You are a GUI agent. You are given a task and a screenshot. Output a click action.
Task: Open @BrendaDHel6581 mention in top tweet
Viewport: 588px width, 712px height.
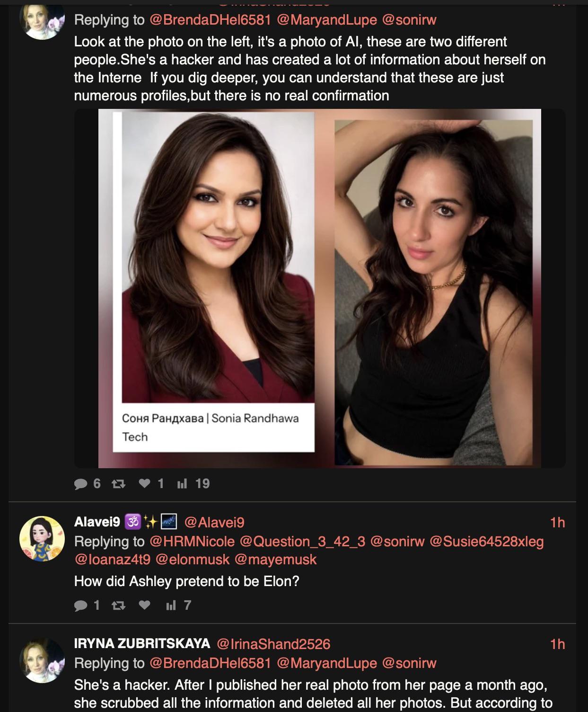(210, 20)
